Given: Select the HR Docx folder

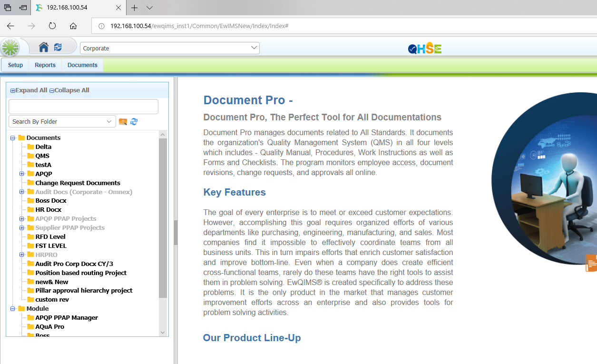Looking at the screenshot, I should pos(48,209).
